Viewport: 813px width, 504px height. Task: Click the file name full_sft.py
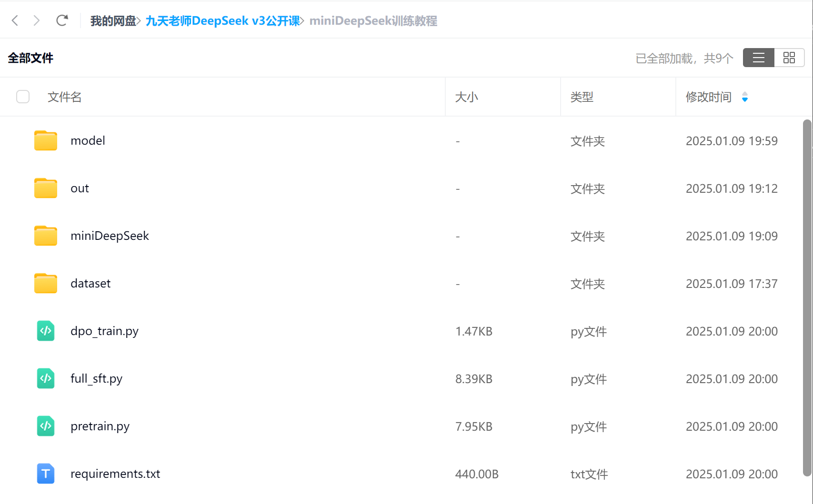pyautogui.click(x=96, y=379)
